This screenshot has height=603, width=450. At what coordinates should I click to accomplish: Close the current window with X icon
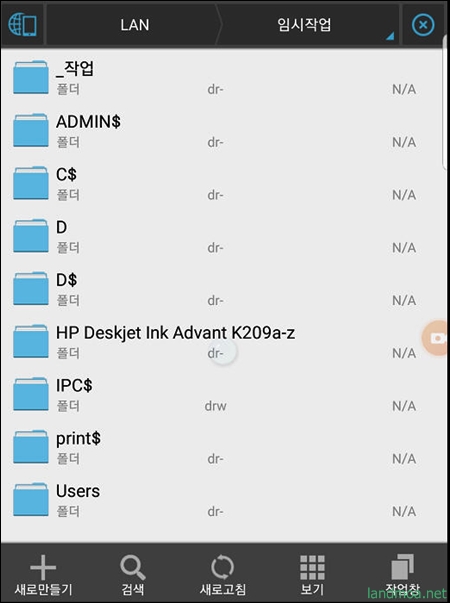(x=423, y=25)
